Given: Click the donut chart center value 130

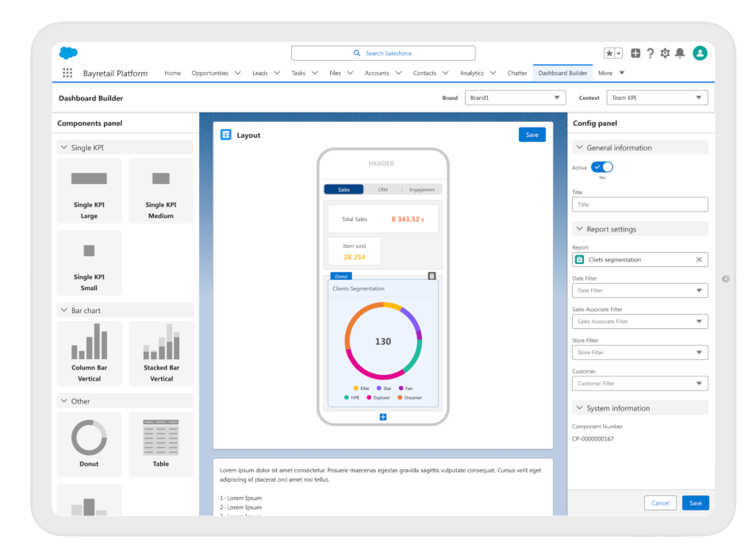Looking at the screenshot, I should tap(383, 341).
